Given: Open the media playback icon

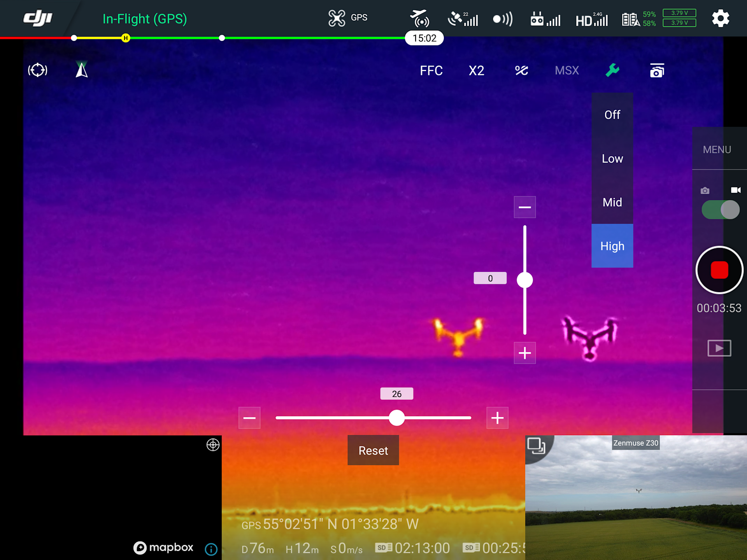Looking at the screenshot, I should pos(719,348).
